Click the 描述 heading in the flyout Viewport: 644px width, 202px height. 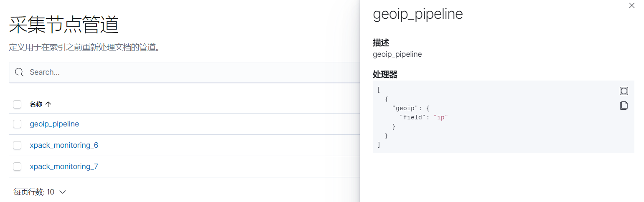coord(381,43)
